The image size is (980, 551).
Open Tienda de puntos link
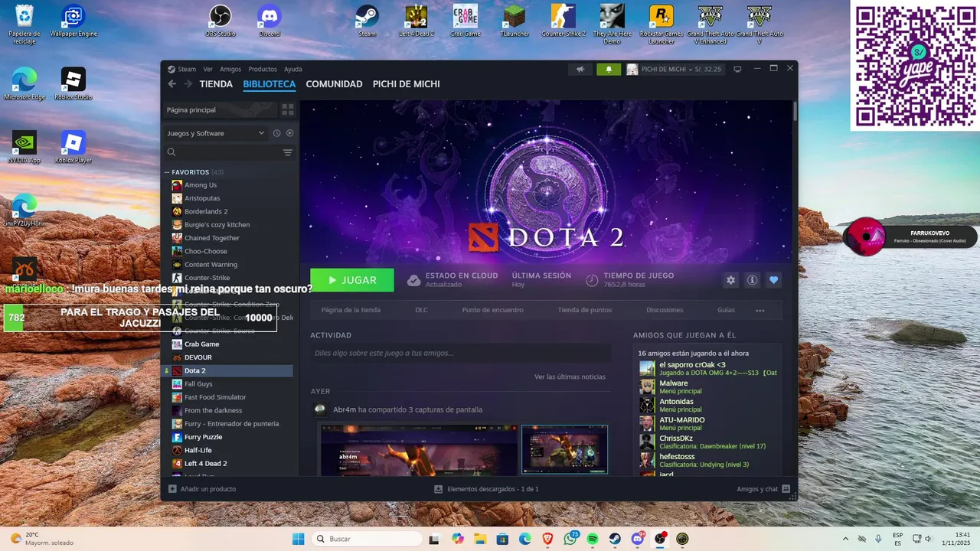pyautogui.click(x=585, y=310)
